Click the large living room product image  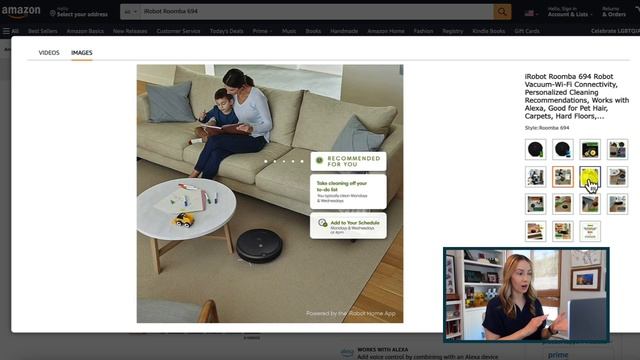click(x=270, y=193)
